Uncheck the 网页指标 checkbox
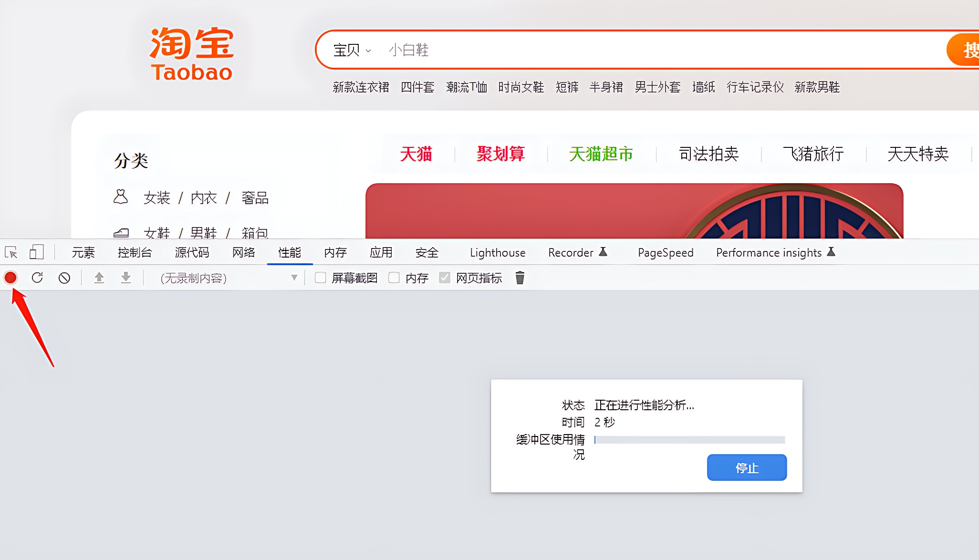The height and width of the screenshot is (560, 979). 445,278
